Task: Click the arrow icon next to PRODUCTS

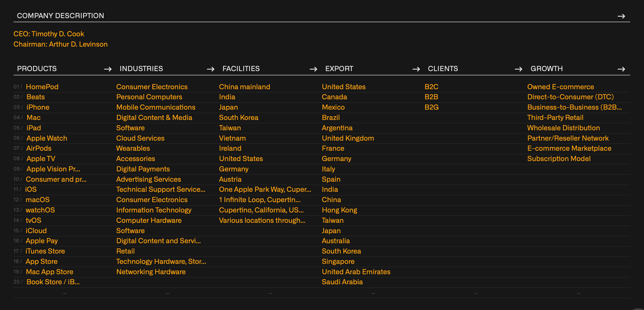Action: [108, 69]
